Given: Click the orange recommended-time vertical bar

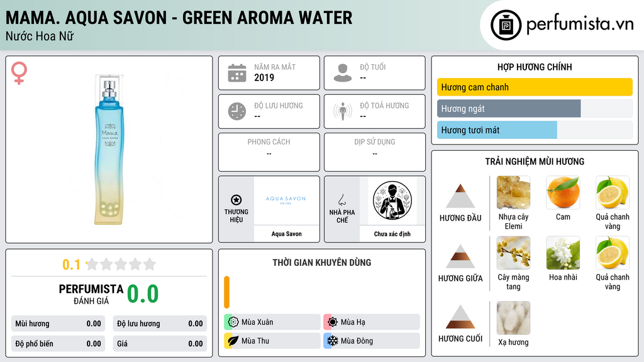Looking at the screenshot, I should [226, 292].
